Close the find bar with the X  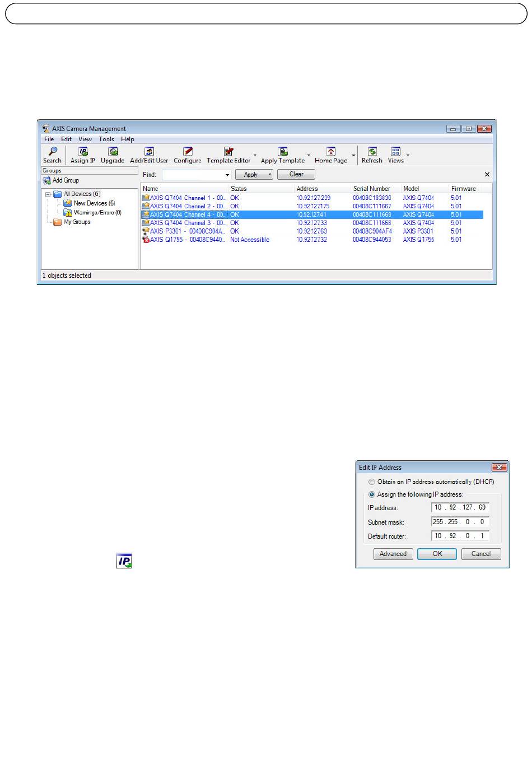(x=487, y=175)
